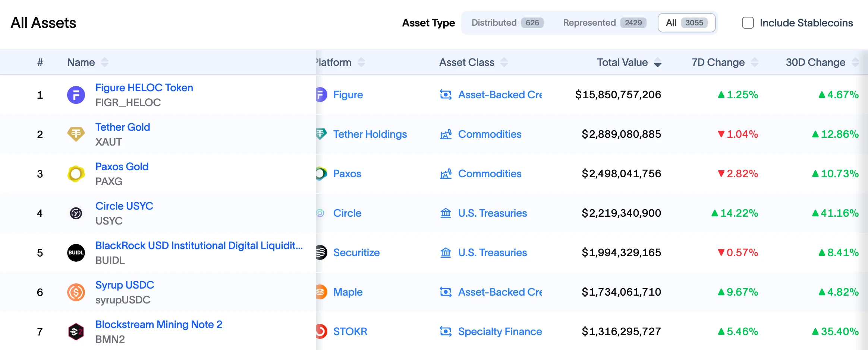
Task: Go to the Circle platform page
Action: (x=347, y=213)
